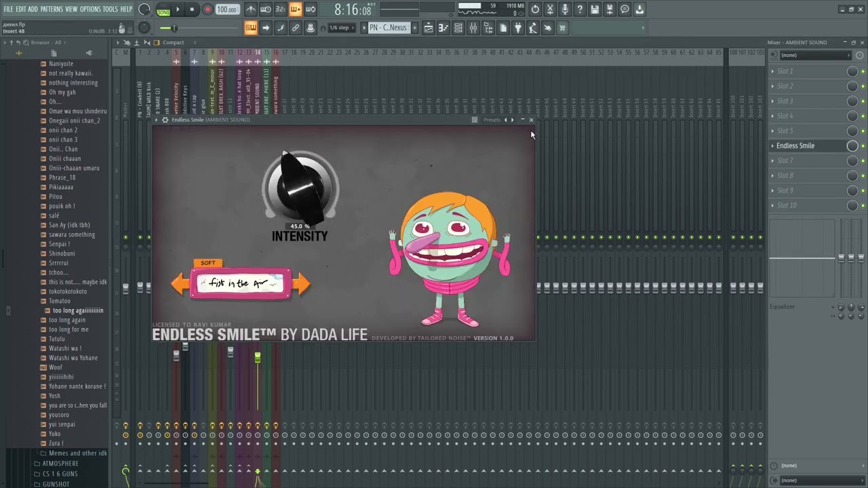The height and width of the screenshot is (488, 868).
Task: Toggle the Master track mute LED
Action: click(125, 237)
